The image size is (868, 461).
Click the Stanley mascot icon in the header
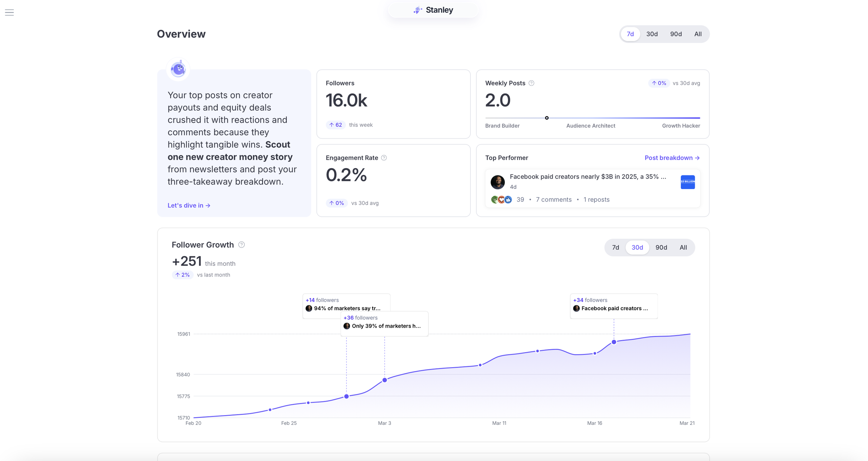click(x=418, y=10)
